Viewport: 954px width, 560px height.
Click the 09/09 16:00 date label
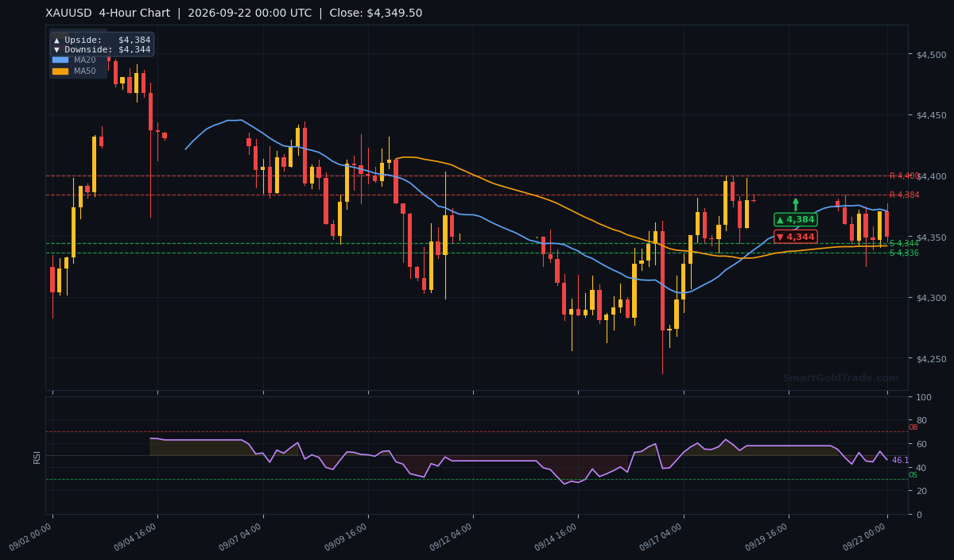[x=347, y=537]
